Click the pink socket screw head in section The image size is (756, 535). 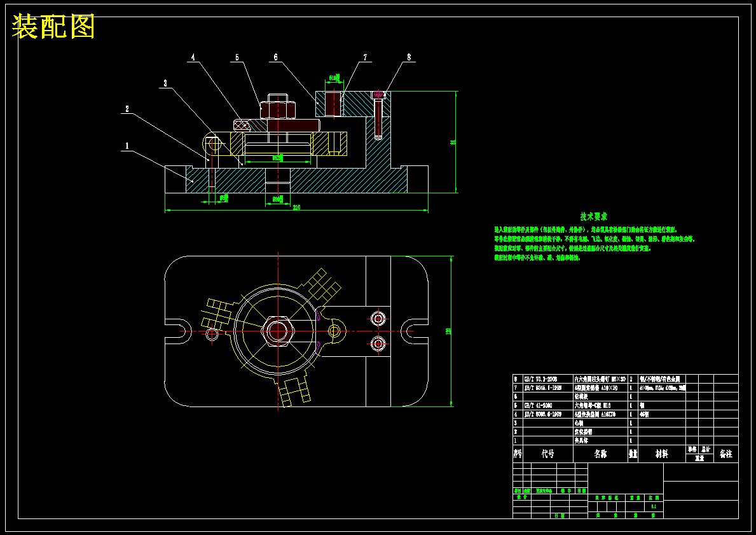click(378, 94)
